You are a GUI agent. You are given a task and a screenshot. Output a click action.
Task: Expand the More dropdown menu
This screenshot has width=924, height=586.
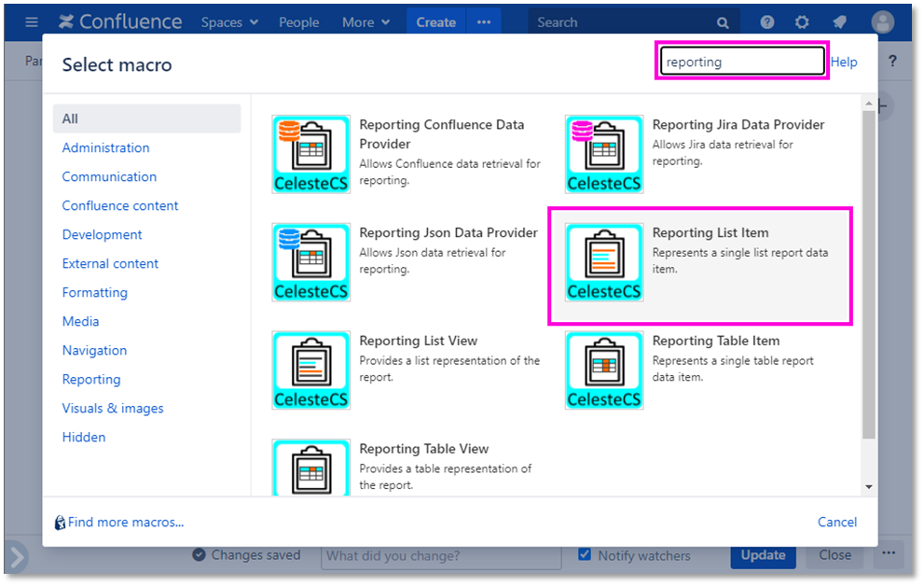(365, 22)
